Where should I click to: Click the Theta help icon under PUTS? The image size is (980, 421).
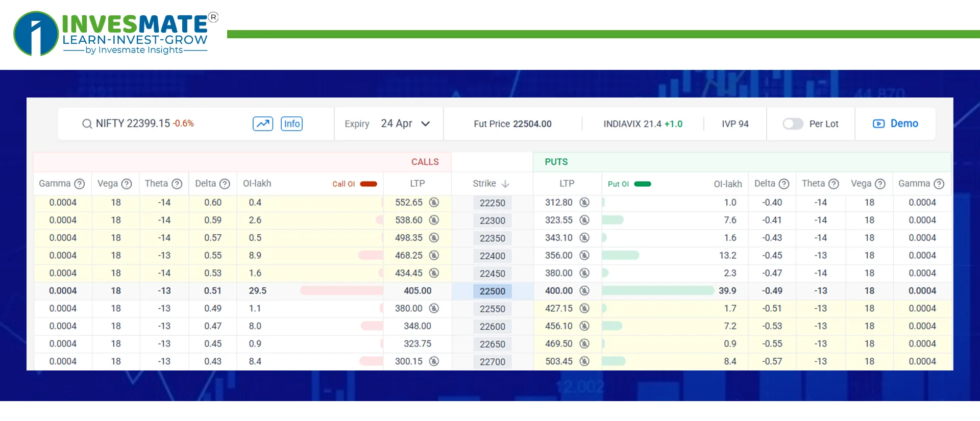pyautogui.click(x=834, y=184)
